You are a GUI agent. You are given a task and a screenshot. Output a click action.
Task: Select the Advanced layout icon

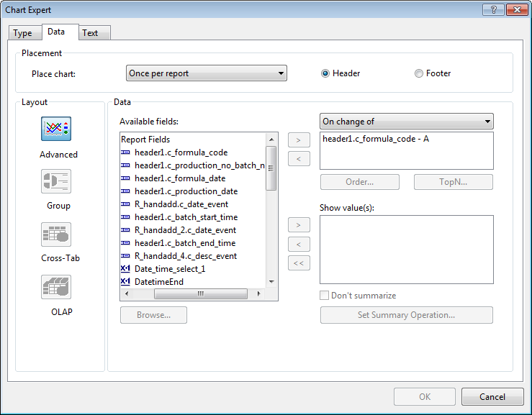pos(56,129)
